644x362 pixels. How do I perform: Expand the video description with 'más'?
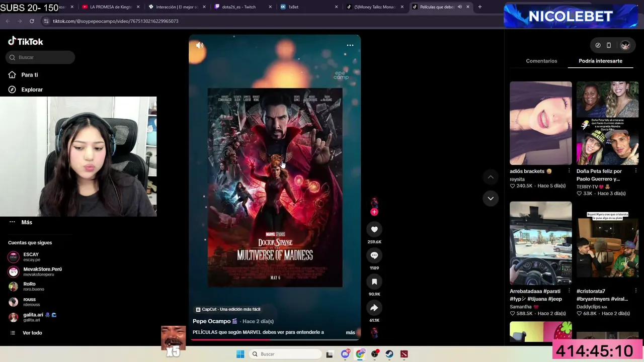350,332
